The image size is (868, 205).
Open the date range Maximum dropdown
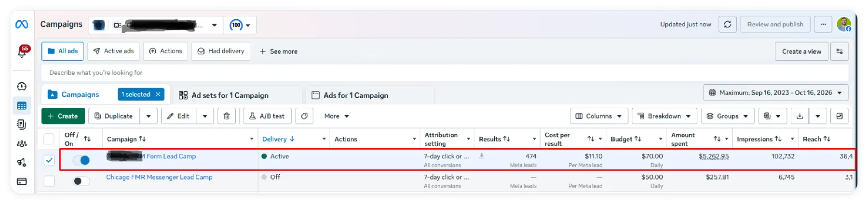(775, 92)
